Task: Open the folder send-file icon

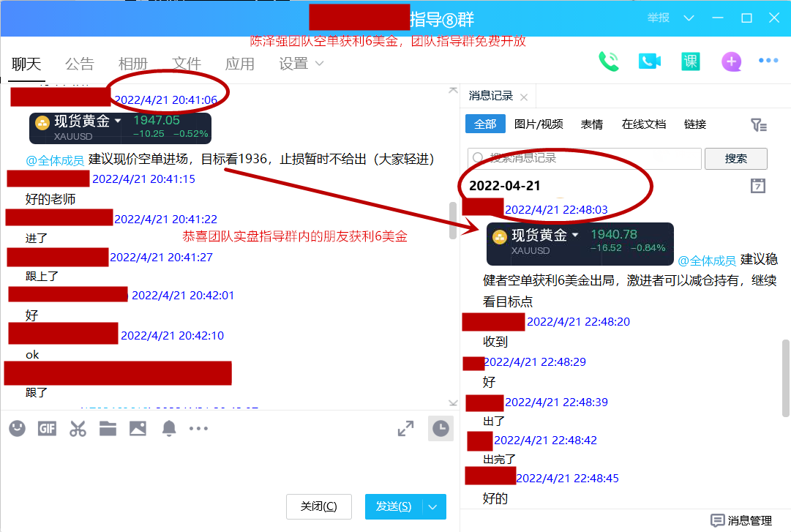Action: coord(108,429)
